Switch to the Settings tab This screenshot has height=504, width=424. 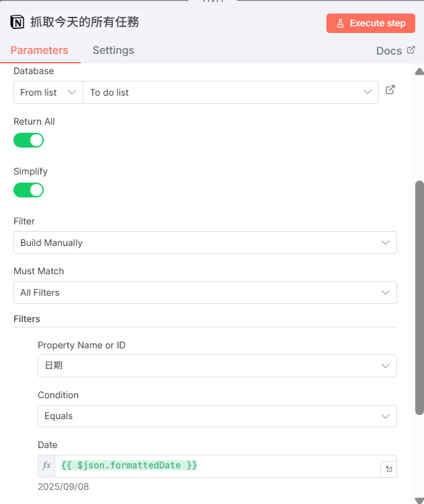[113, 50]
